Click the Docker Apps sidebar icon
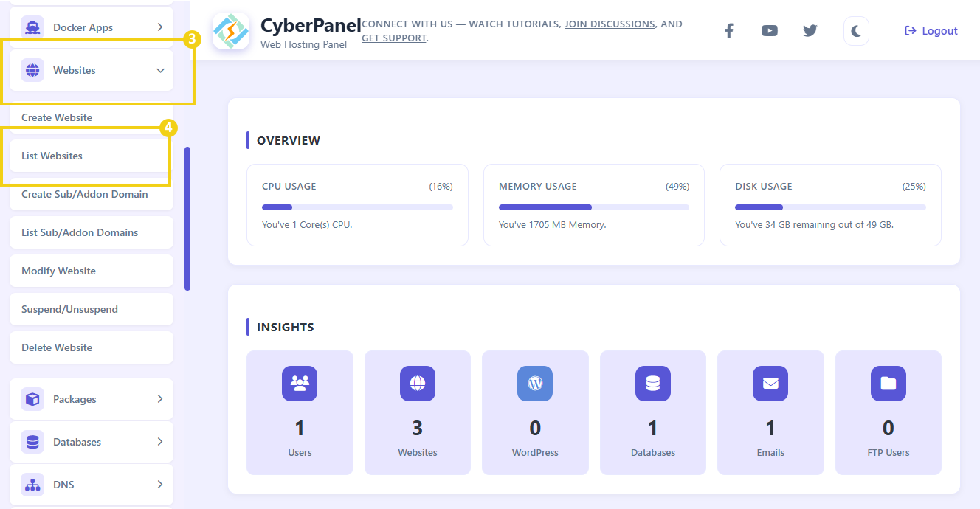980x509 pixels. point(32,27)
